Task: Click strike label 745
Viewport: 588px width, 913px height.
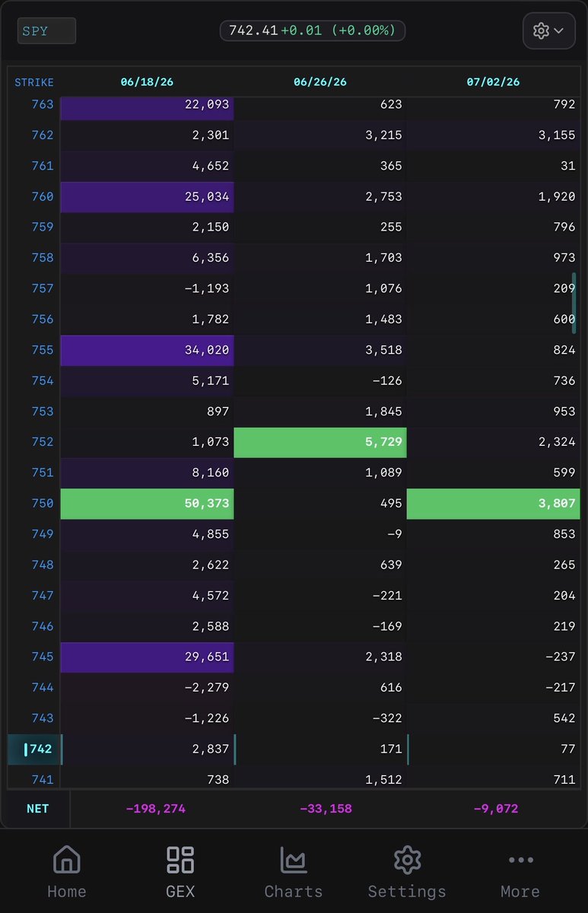Action: (x=43, y=657)
